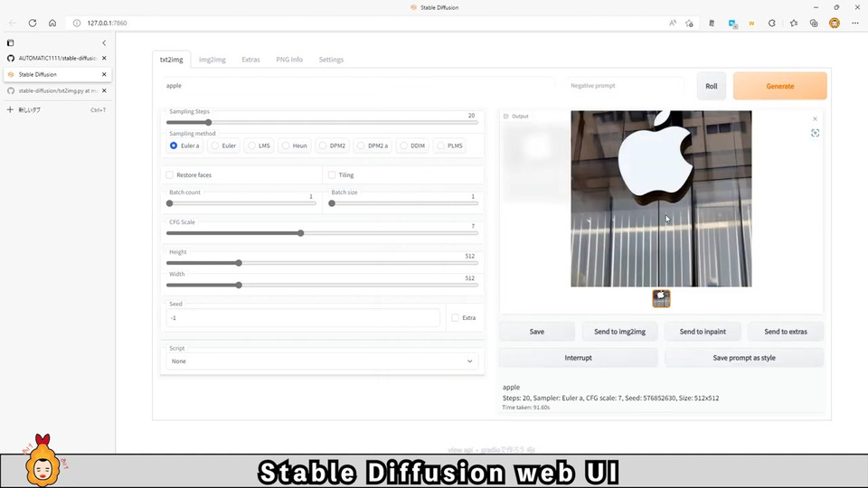Screen dimensions: 868x488
Task: Open site information icon in address bar
Action: click(x=77, y=23)
